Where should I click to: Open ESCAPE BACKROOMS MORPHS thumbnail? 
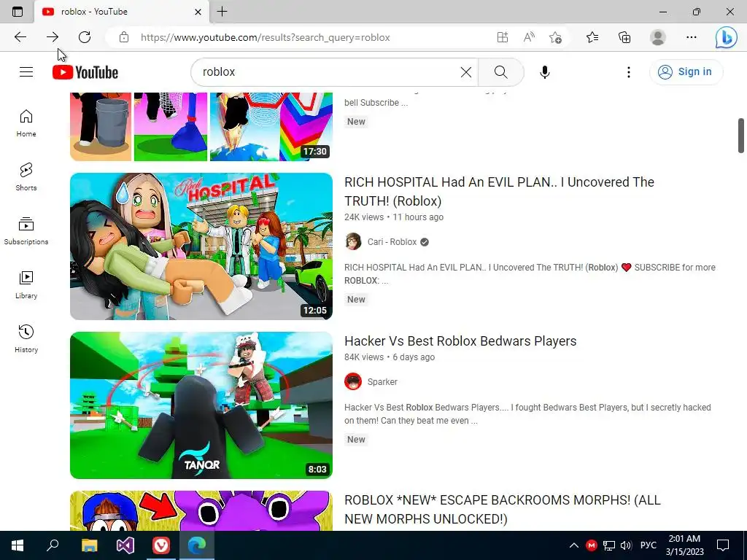[201, 510]
